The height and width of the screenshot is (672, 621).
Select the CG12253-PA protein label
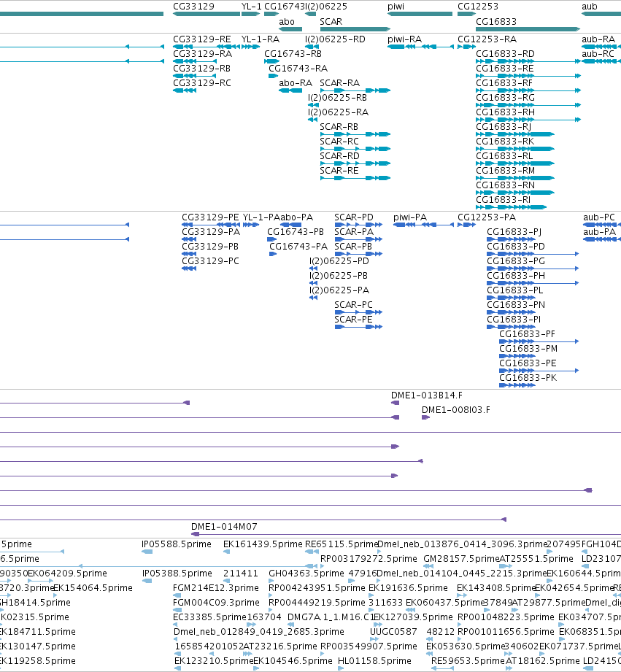[x=487, y=217]
